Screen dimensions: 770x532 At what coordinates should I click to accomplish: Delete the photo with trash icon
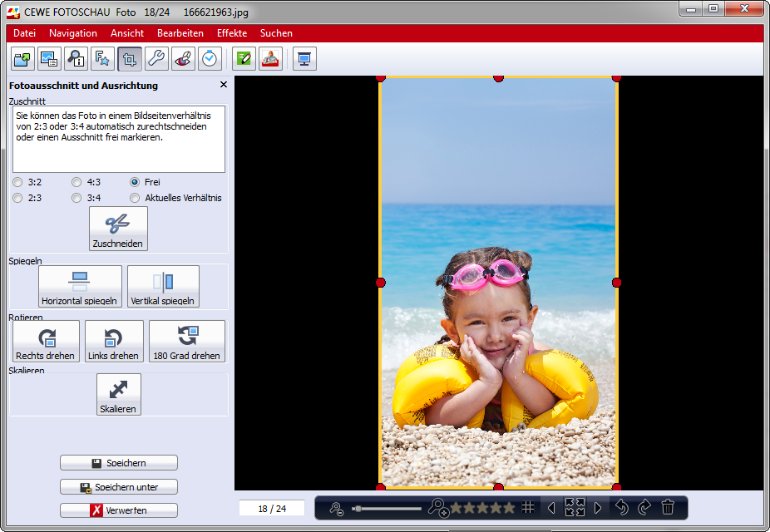click(x=668, y=507)
